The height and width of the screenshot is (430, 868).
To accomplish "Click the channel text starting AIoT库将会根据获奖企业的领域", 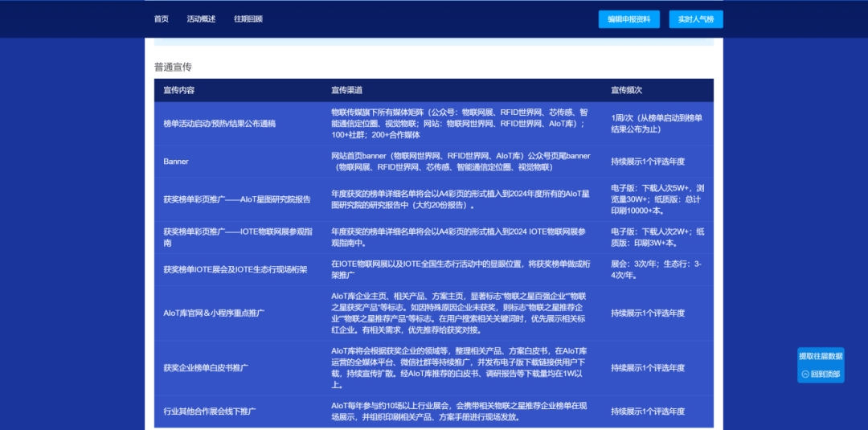I will click(460, 367).
